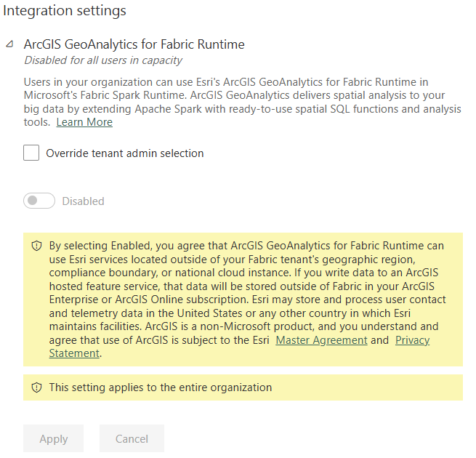This screenshot has width=476, height=458.
Task: Open the Learn More link
Action: [x=84, y=122]
